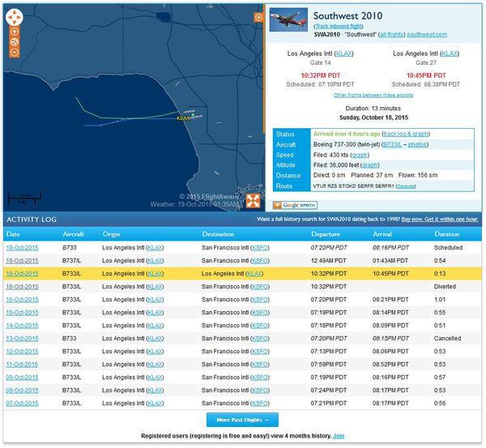Viewport: 486px width, 448px height.
Task: Click the Southwest aircraft photo thumbnail
Action: point(288,19)
